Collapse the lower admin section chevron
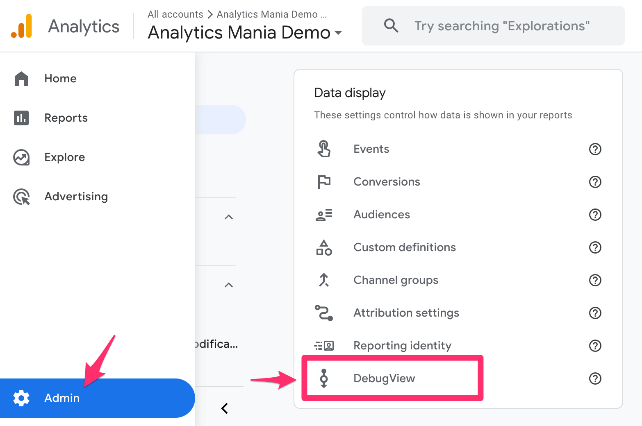The height and width of the screenshot is (426, 642). point(229,285)
